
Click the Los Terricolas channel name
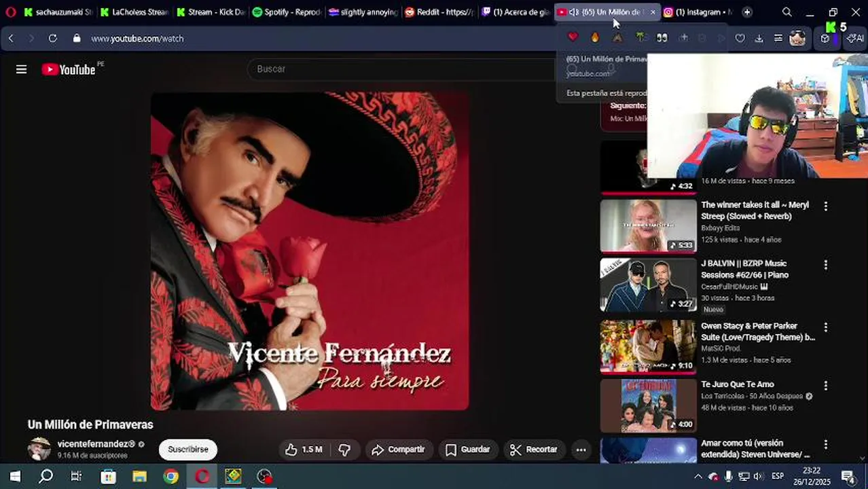(752, 396)
